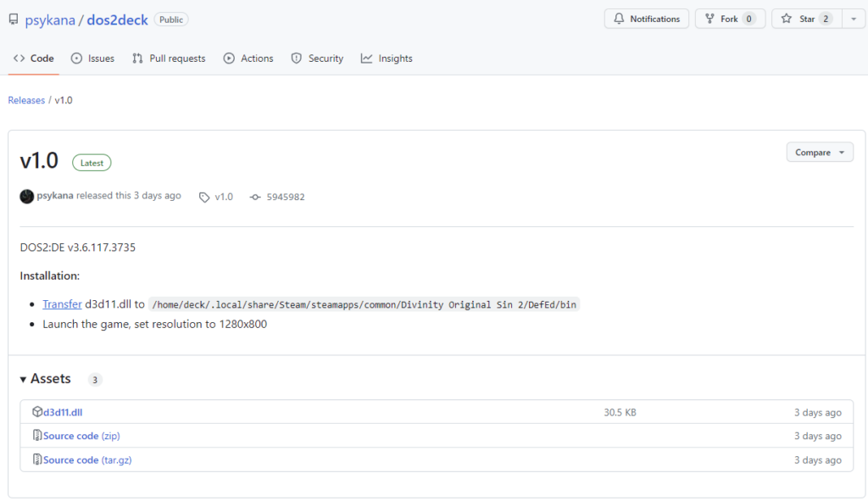This screenshot has height=501, width=868.
Task: Click the repository icon beside psykana
Action: pyautogui.click(x=14, y=19)
